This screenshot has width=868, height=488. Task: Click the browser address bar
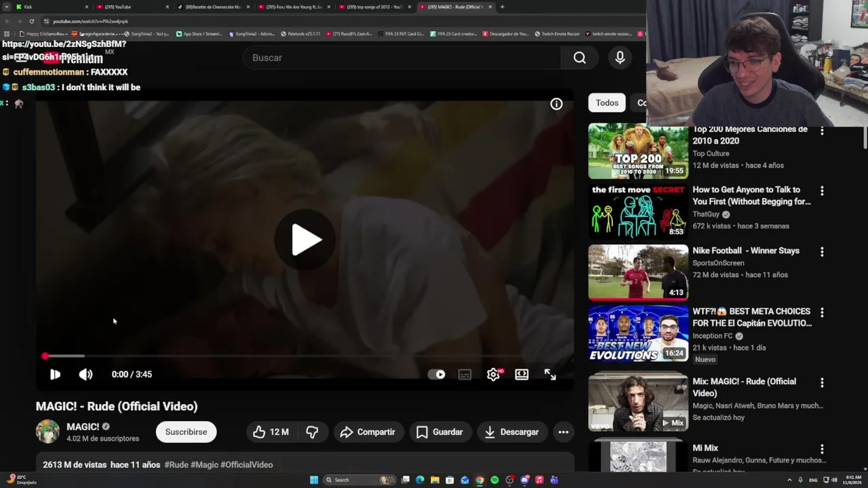[339, 21]
